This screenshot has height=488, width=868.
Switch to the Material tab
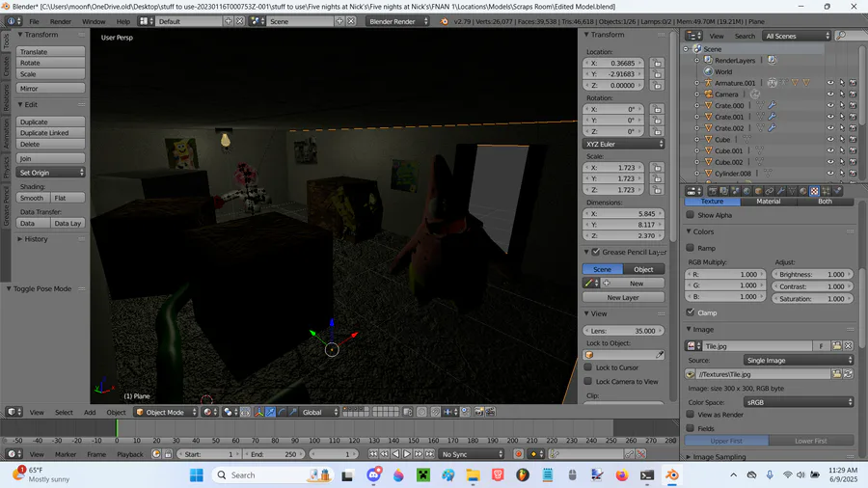769,202
